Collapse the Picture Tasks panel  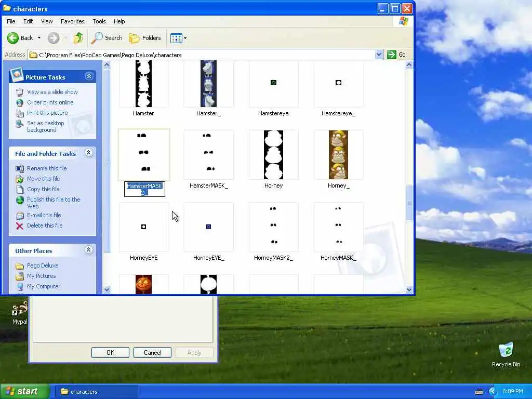click(x=89, y=76)
